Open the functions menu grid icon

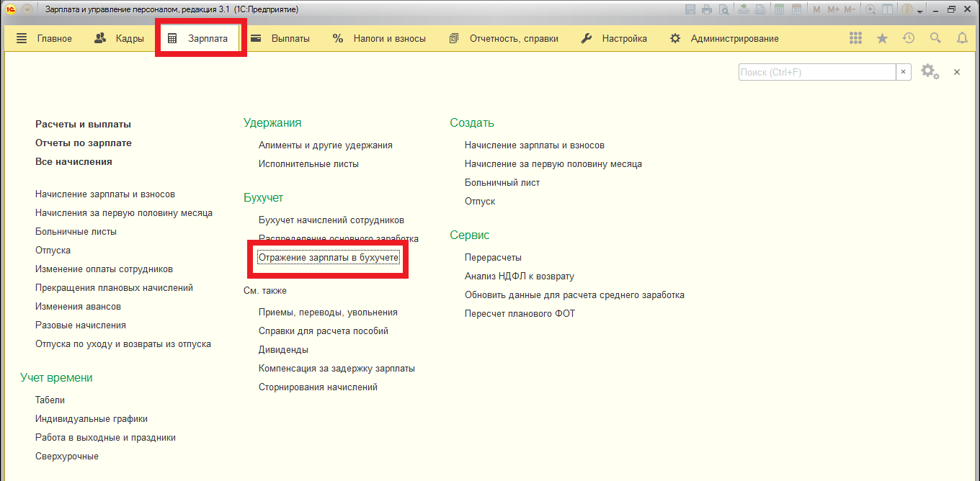[855, 38]
